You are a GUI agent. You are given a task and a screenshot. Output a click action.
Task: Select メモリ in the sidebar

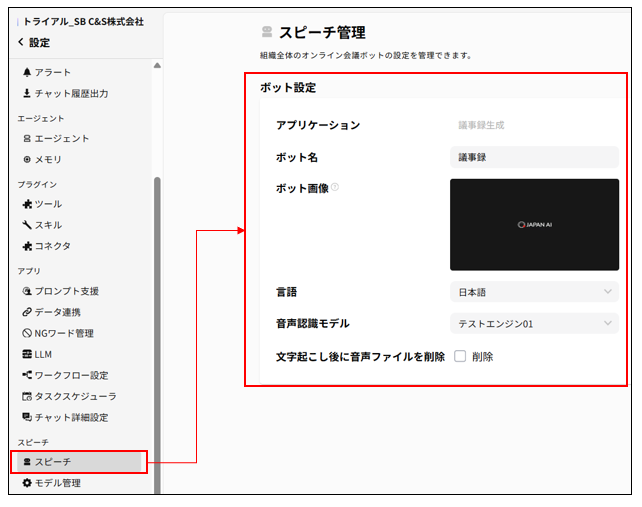pyautogui.click(x=48, y=159)
